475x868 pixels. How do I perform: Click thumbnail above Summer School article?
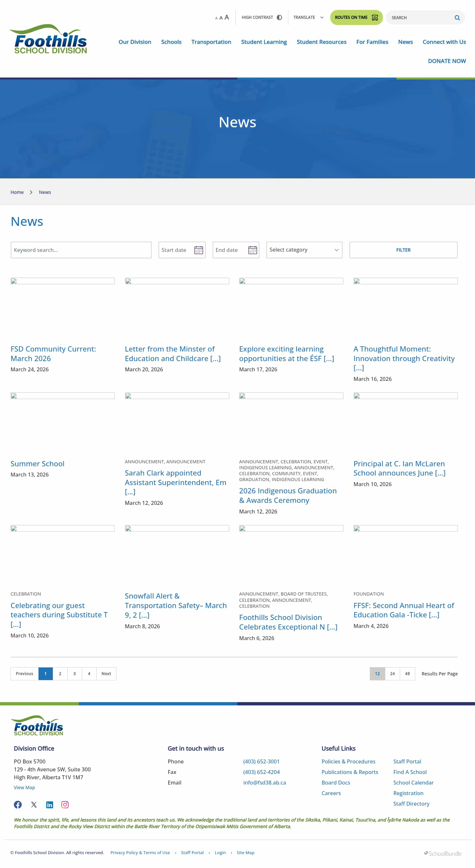coord(62,396)
